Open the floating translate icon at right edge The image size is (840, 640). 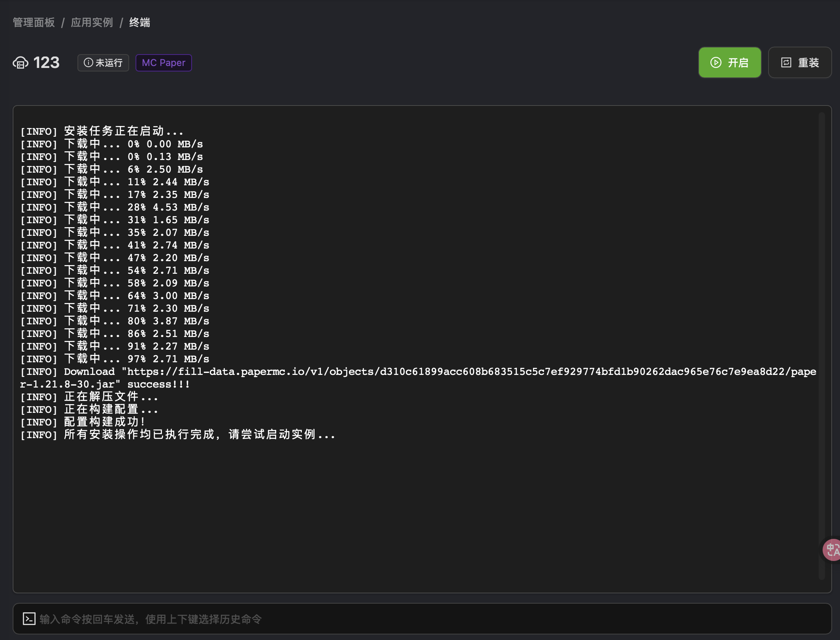click(832, 550)
